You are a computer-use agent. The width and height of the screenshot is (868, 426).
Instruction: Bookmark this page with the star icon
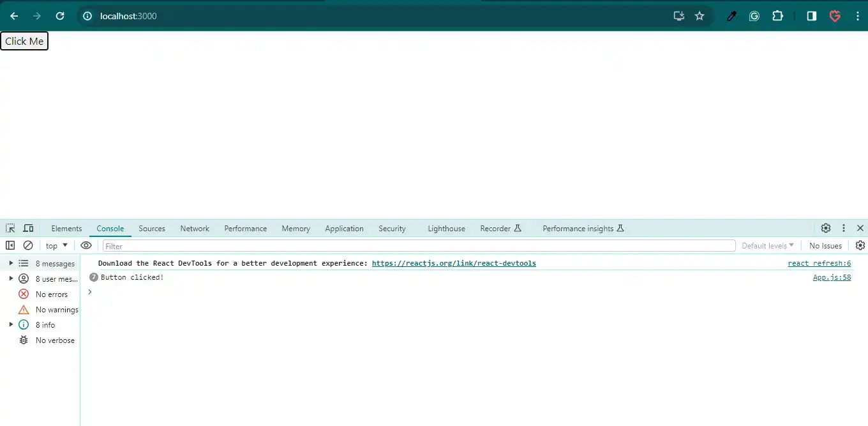[700, 16]
